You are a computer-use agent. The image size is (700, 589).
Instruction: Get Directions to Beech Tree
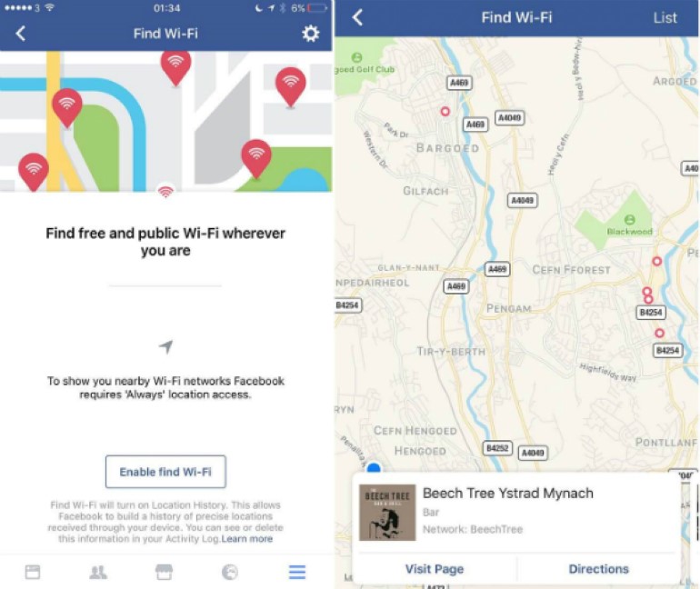point(599,569)
